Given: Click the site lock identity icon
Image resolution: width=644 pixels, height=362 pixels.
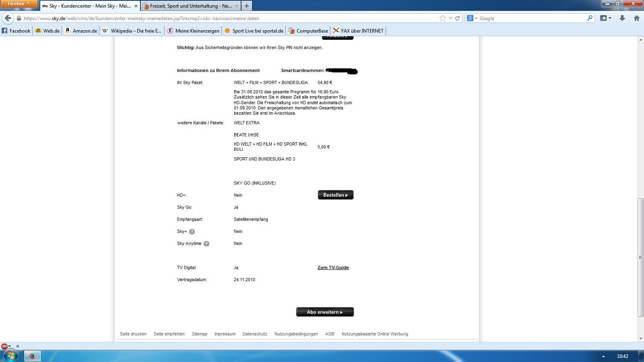Looking at the screenshot, I should 19,18.
